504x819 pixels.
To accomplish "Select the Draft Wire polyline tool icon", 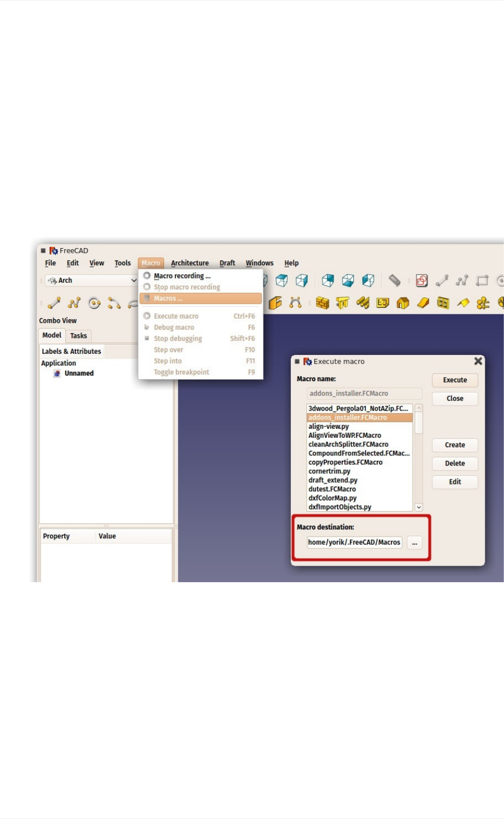I will 74,303.
